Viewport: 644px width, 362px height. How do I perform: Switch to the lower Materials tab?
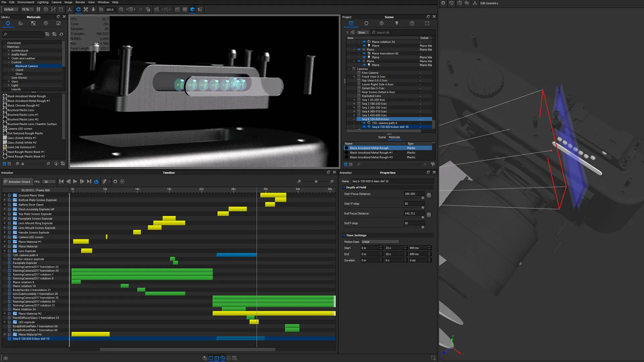click(394, 137)
